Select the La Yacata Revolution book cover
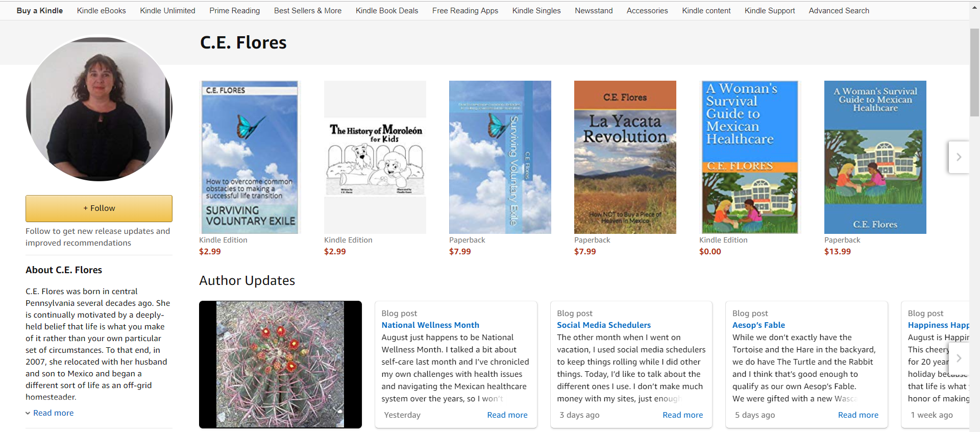980x432 pixels. (625, 157)
